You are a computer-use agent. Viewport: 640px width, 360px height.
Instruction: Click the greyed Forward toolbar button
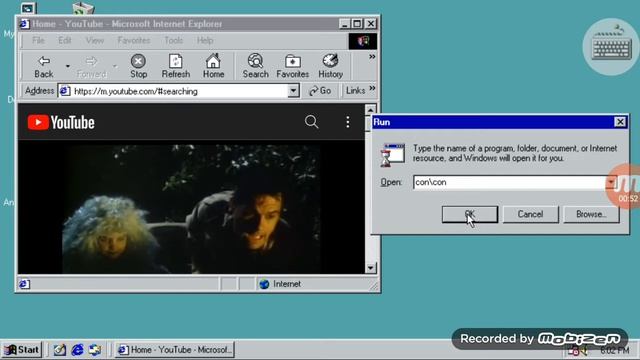click(x=91, y=67)
